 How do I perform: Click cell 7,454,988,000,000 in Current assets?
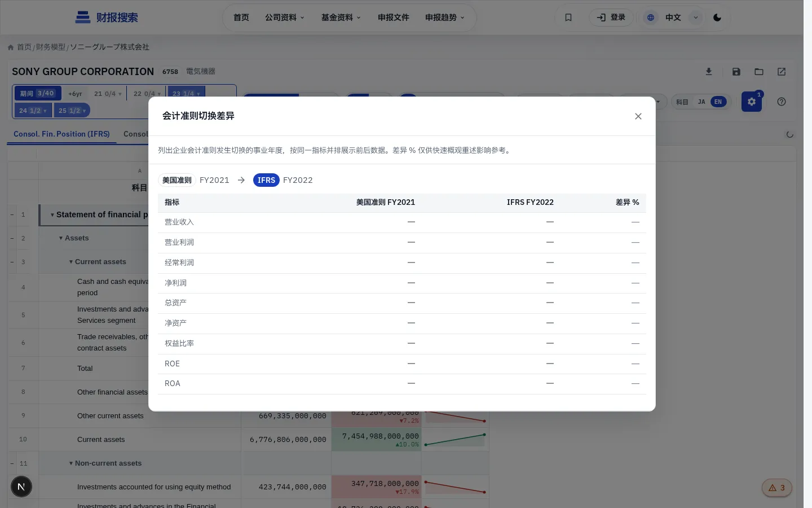tap(376, 440)
